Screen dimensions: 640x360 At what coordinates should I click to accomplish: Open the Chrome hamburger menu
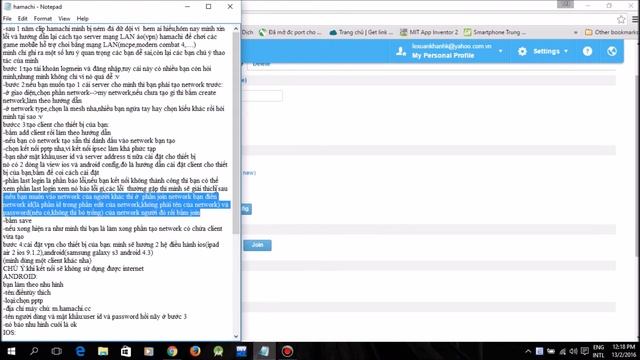coord(635,19)
